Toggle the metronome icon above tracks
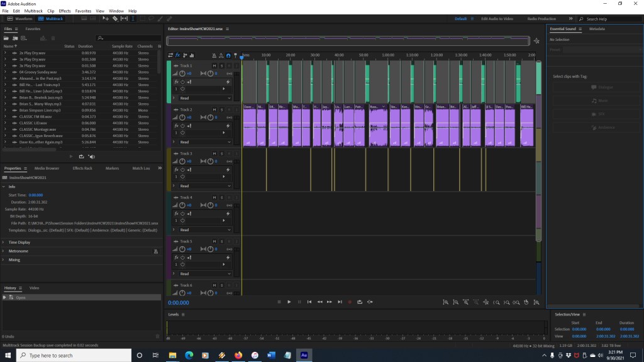Image resolution: width=644 pixels, height=362 pixels. (x=214, y=55)
